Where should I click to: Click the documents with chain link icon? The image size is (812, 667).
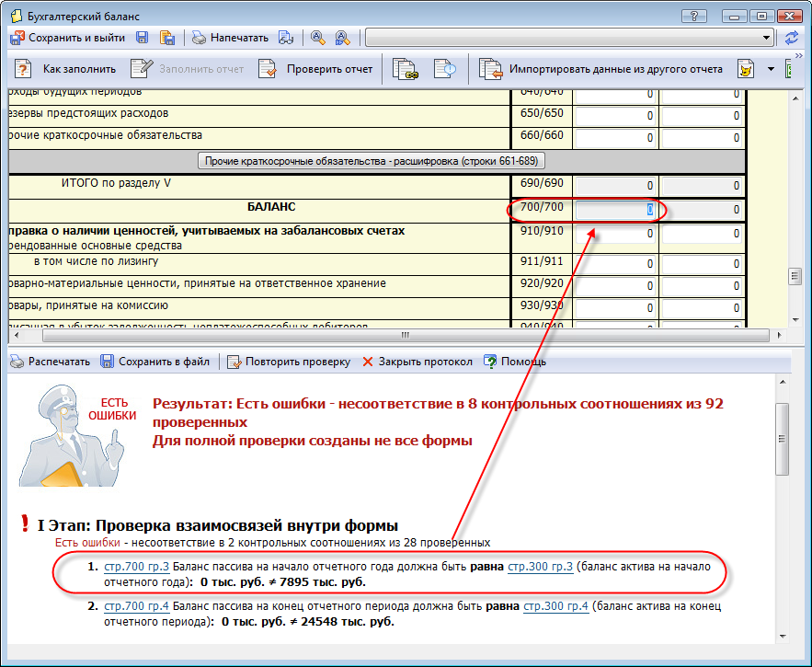[405, 69]
